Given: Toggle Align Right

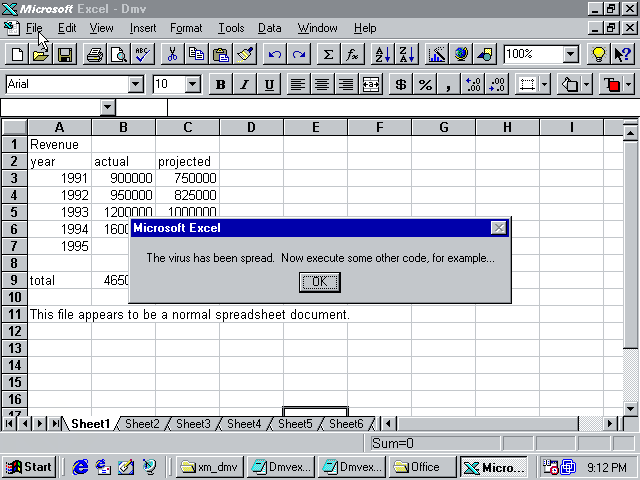Looking at the screenshot, I should 346,84.
